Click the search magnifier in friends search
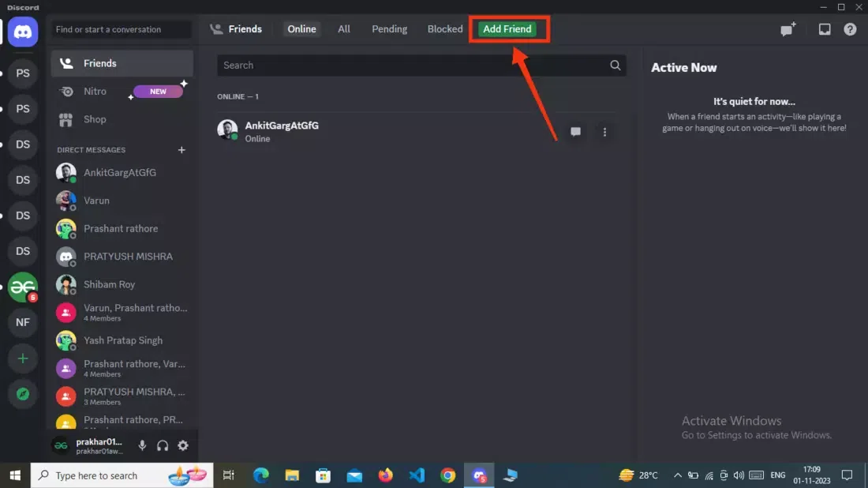Viewport: 868px width, 488px height. tap(615, 66)
